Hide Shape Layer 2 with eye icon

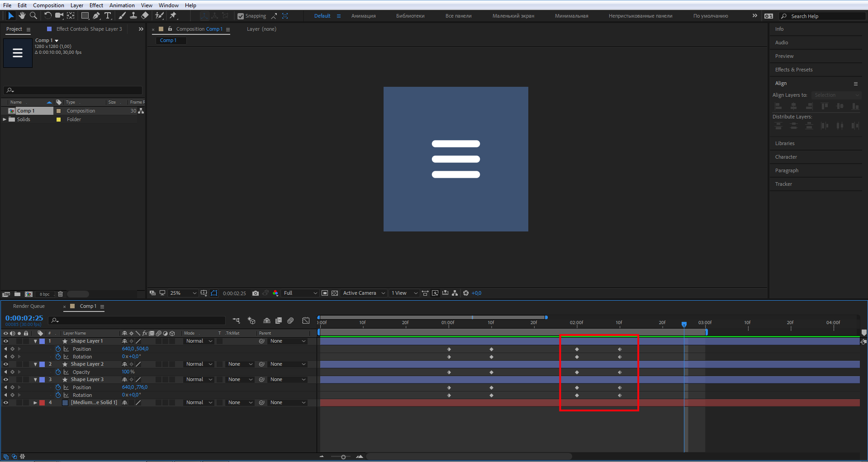coord(6,364)
